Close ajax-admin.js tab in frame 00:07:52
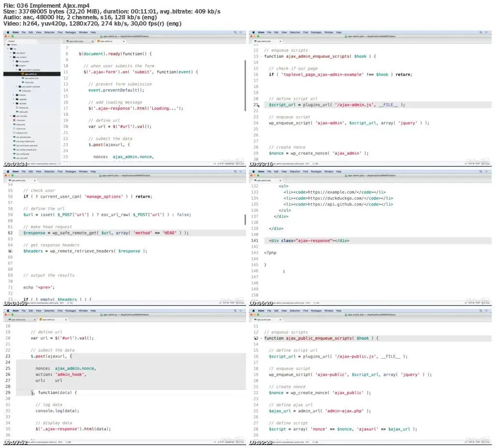 point(66,320)
